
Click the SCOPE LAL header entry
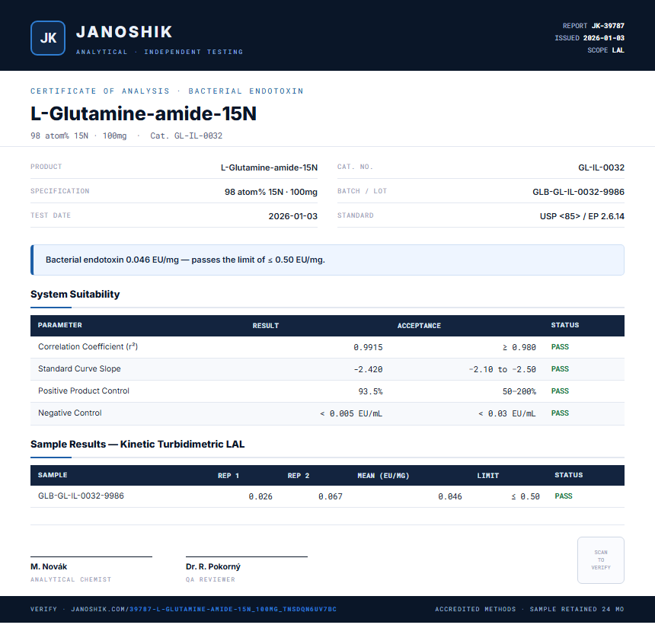click(x=605, y=50)
